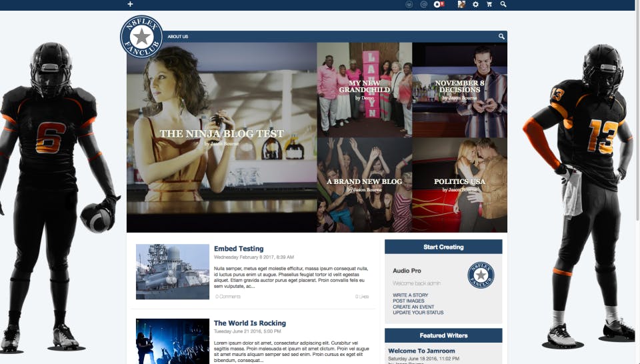Click 'Tuesday June 21 2016, 5:00 PM' date
The image size is (640, 364).
pos(247,331)
